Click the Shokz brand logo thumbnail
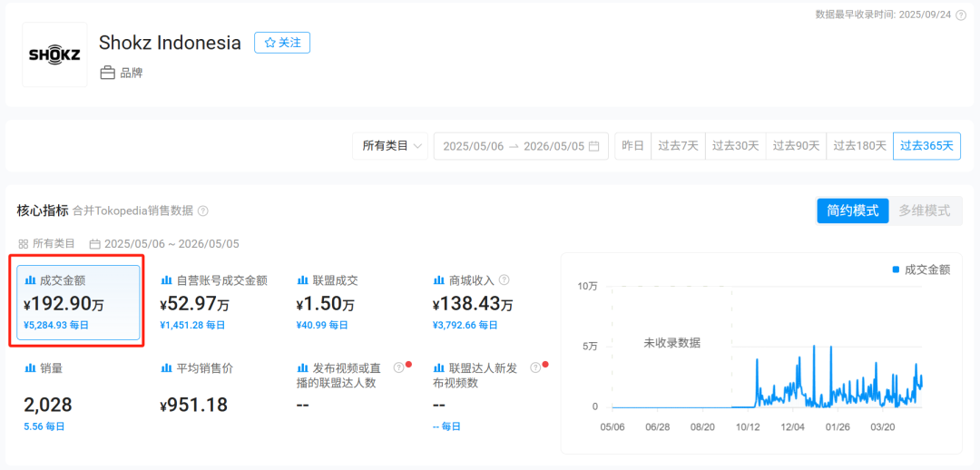Viewport: 980px width, 470px height. (x=55, y=55)
